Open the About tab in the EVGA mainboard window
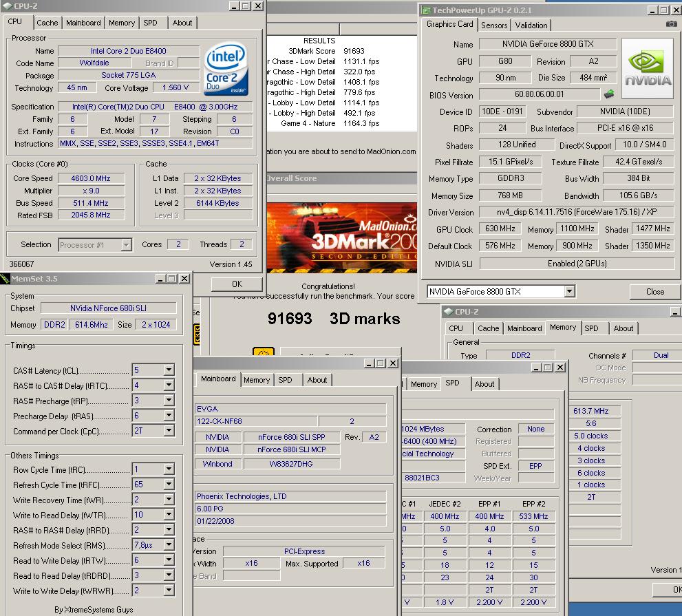The height and width of the screenshot is (616, 682). click(317, 380)
